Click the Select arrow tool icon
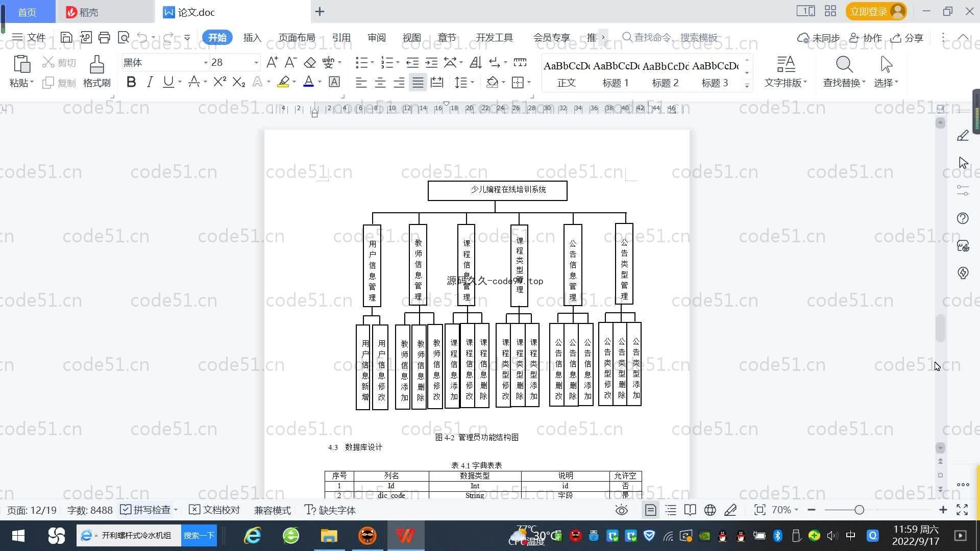 [886, 64]
